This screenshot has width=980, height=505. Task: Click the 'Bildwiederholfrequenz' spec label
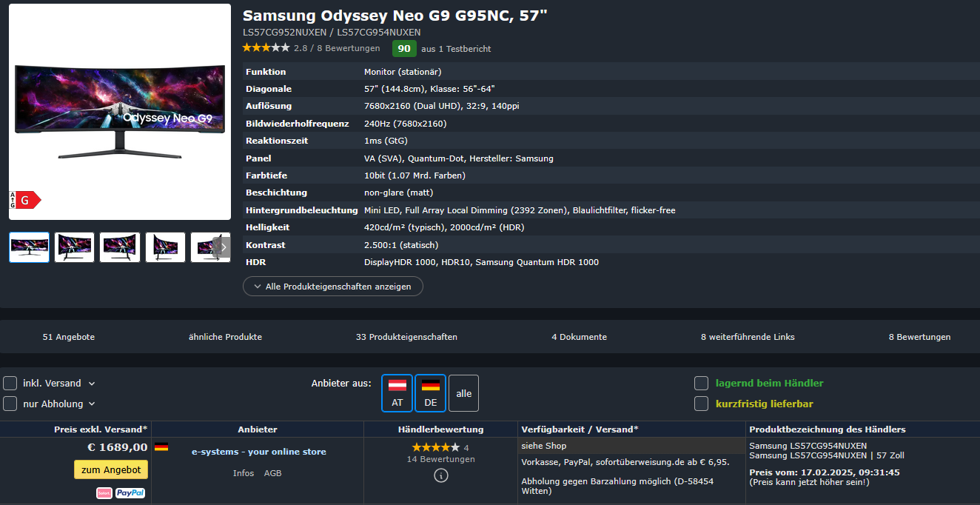(x=298, y=124)
